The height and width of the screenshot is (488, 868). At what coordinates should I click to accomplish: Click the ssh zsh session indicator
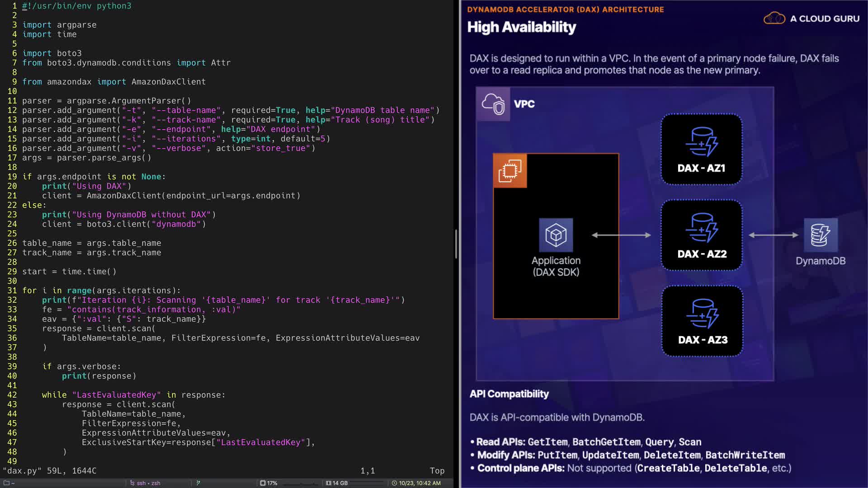pos(146,483)
